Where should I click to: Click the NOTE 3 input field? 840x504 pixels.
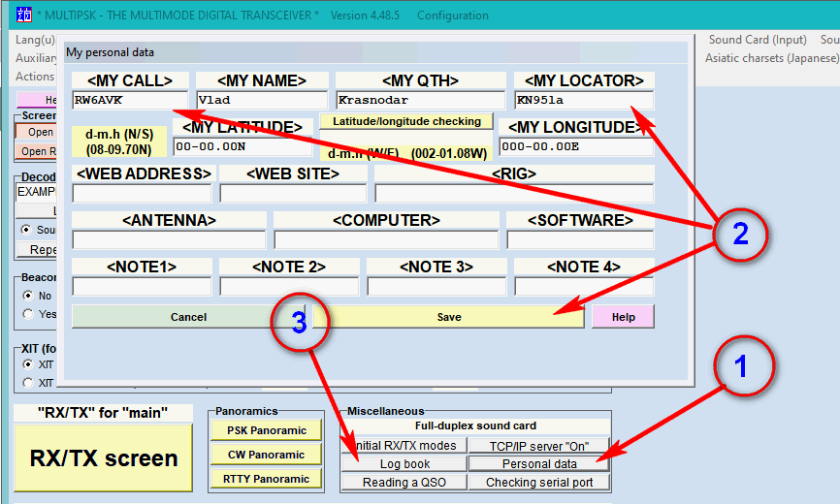(436, 286)
